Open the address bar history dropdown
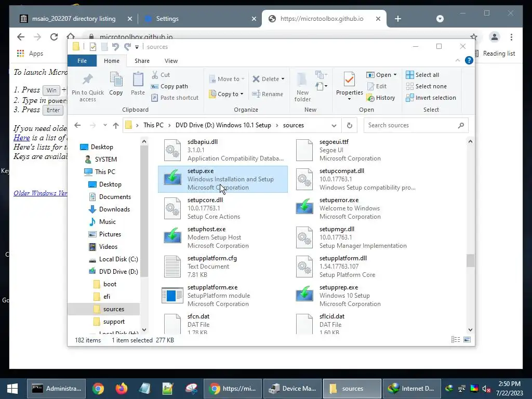This screenshot has height=399, width=532. pos(334,126)
